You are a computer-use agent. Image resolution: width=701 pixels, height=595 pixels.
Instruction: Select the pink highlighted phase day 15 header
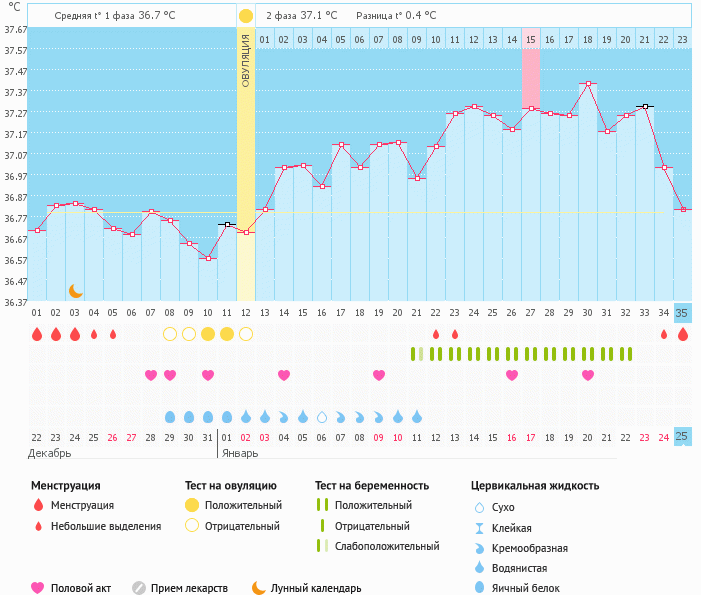(530, 39)
